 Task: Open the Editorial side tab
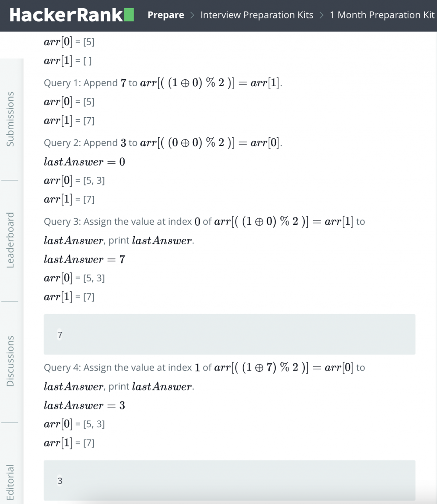[x=10, y=482]
